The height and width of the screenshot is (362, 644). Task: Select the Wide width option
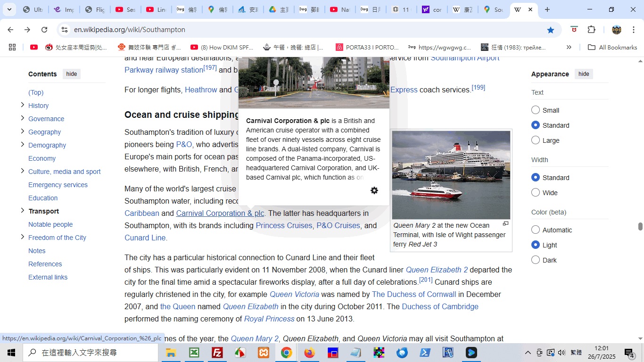click(x=536, y=193)
